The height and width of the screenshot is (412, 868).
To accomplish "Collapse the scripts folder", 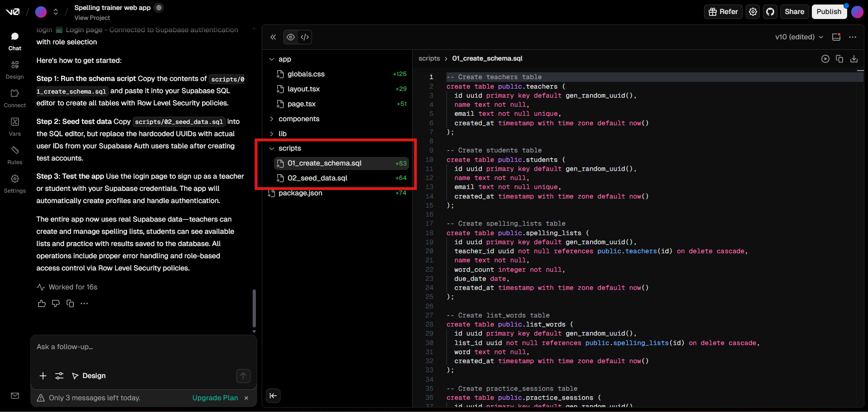I will [x=338, y=148].
